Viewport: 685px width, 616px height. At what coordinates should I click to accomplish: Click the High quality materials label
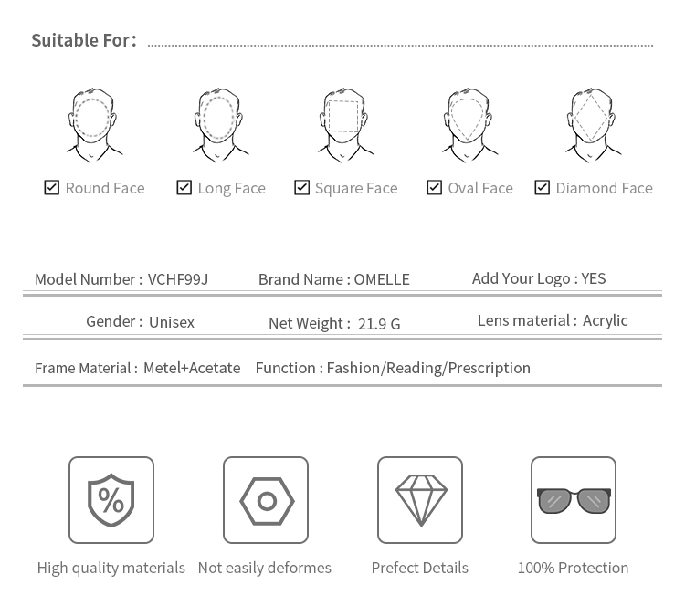point(111,568)
